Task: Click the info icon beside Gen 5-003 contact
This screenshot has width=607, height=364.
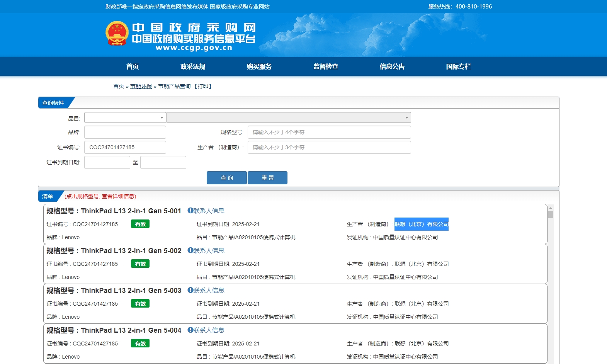Action: coord(190,290)
